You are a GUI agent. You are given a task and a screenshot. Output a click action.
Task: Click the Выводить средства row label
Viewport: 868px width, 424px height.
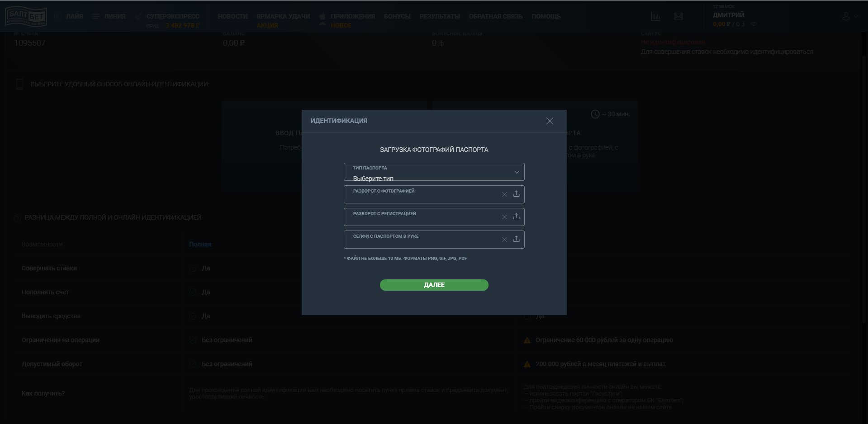(51, 316)
